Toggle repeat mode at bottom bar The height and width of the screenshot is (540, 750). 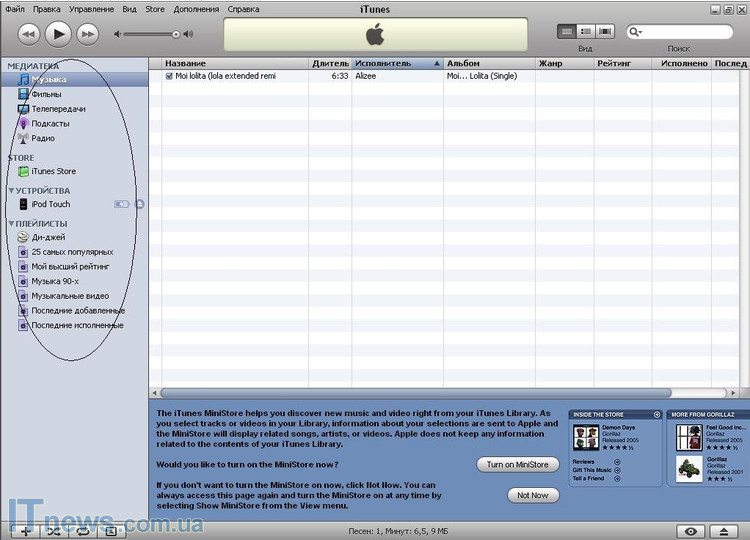pos(81,531)
